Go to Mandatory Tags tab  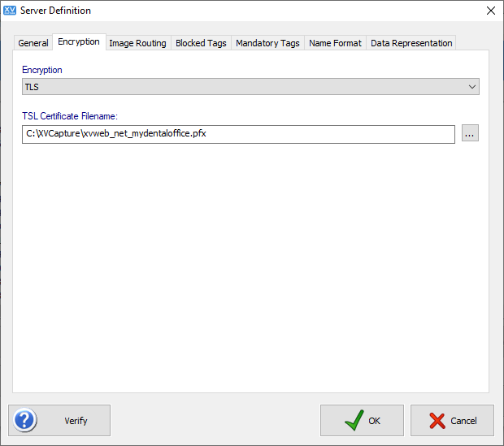point(267,43)
